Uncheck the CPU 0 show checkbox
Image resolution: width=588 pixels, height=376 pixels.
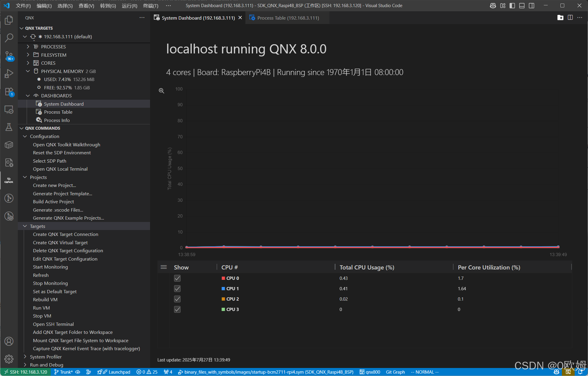pos(177,278)
